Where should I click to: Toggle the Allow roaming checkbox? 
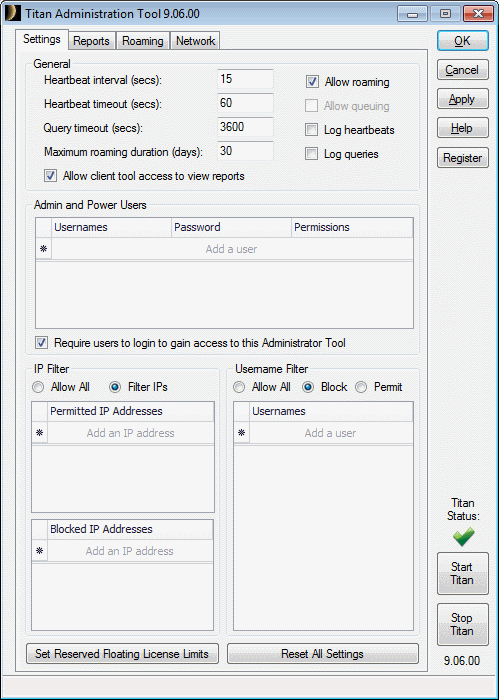click(312, 82)
